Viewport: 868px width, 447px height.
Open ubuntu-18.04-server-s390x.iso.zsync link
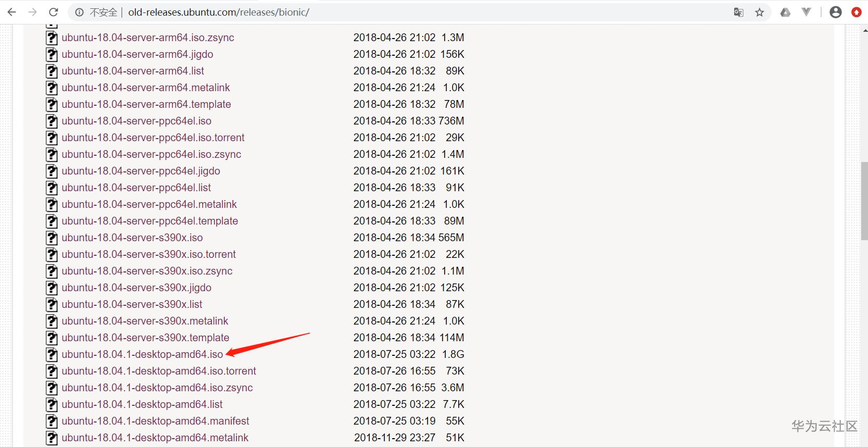147,271
